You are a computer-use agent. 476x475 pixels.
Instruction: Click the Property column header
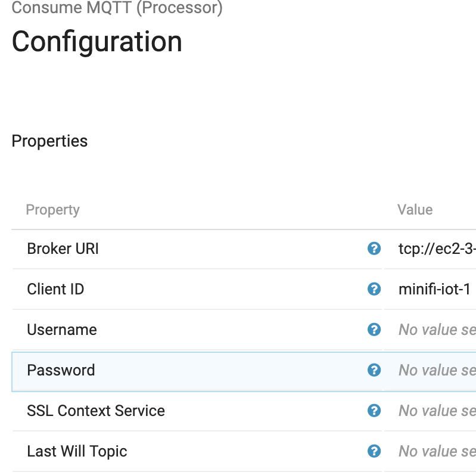click(x=52, y=210)
